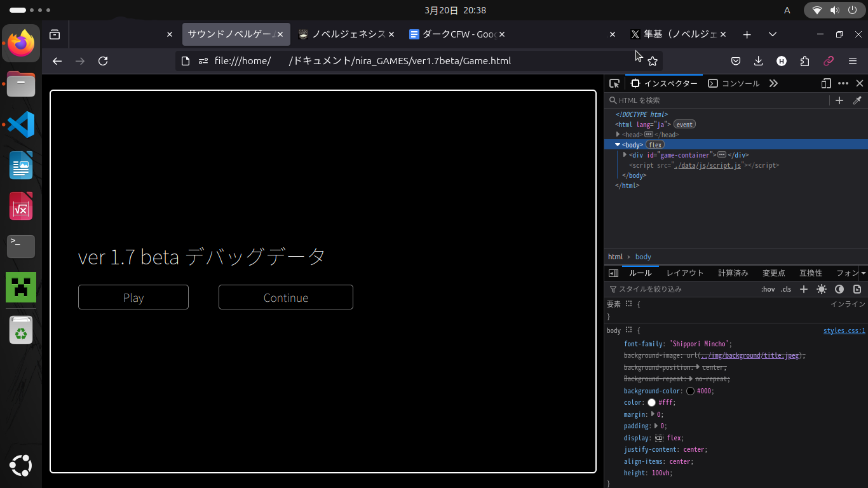This screenshot has width=868, height=488.
Task: Toggle the flexbox highlighter in display rule
Action: coord(659,438)
